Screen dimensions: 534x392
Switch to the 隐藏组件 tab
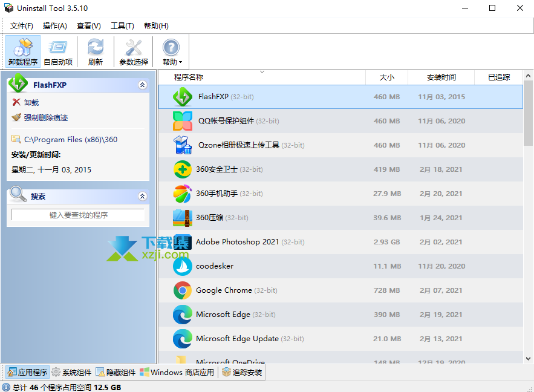(x=116, y=372)
